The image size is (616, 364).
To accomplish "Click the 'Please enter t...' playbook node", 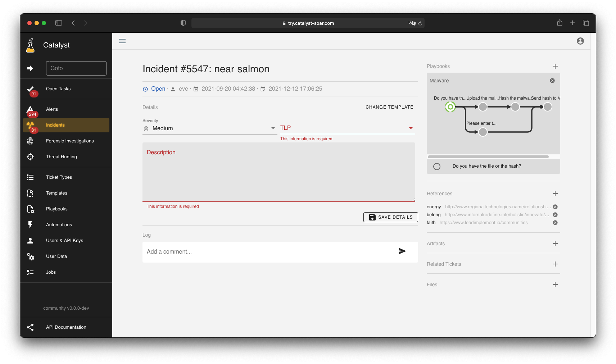I will point(483,132).
